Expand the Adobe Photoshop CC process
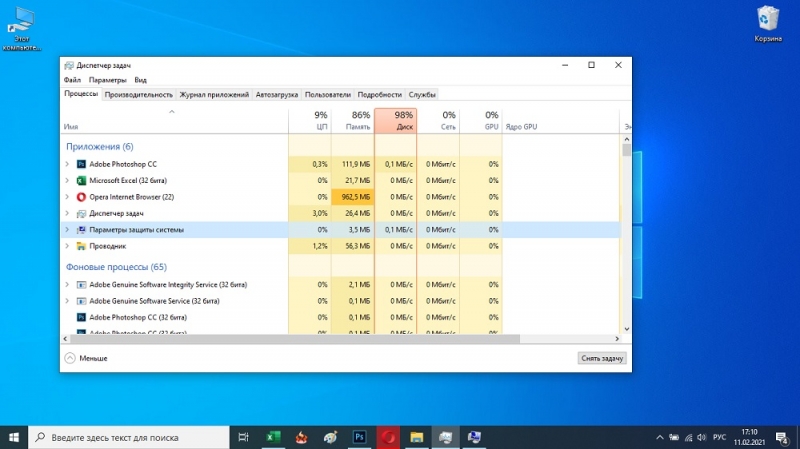 67,164
